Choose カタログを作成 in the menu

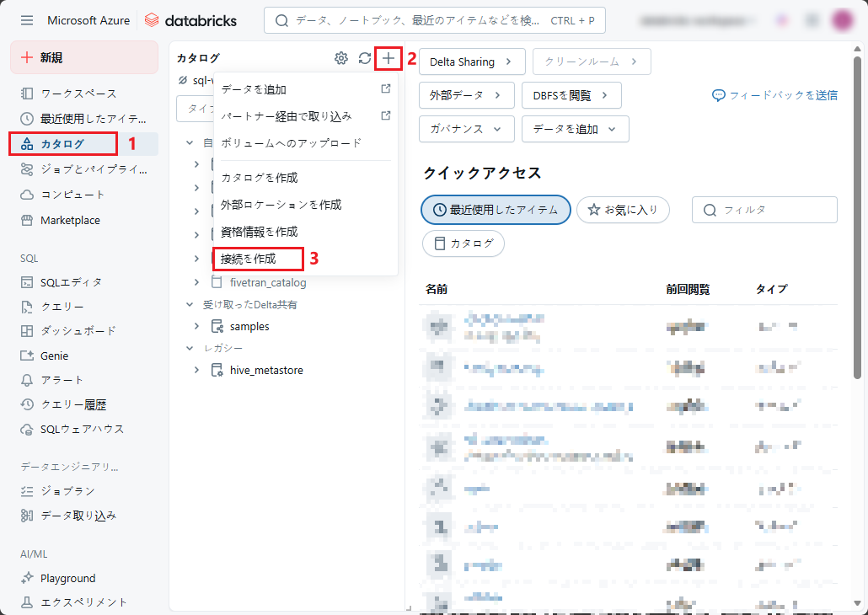pyautogui.click(x=259, y=178)
